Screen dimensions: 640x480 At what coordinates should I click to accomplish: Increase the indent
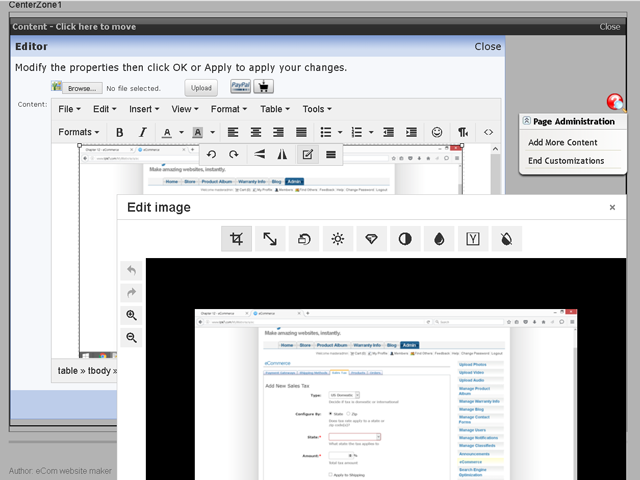pos(411,132)
